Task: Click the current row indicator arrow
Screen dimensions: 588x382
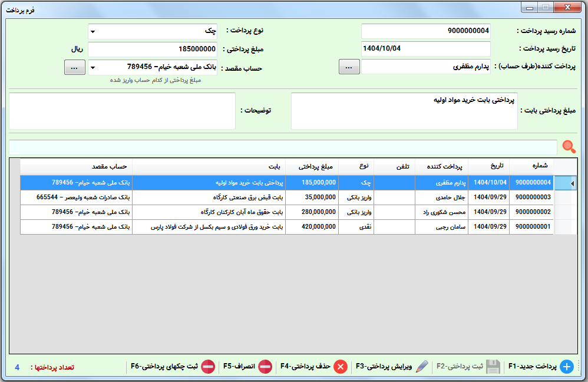Action: 572,183
